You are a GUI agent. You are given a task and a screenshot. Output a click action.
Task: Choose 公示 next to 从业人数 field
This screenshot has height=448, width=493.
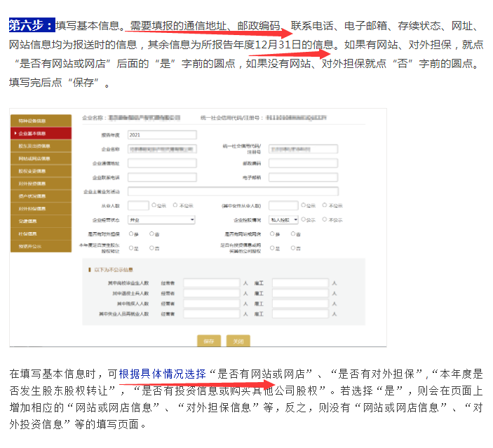154,205
